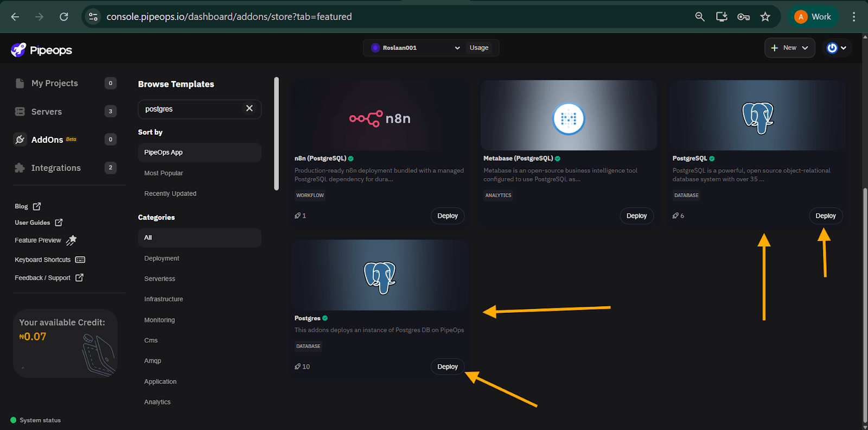
Task: Open Feedback / Support link
Action: 49,277
